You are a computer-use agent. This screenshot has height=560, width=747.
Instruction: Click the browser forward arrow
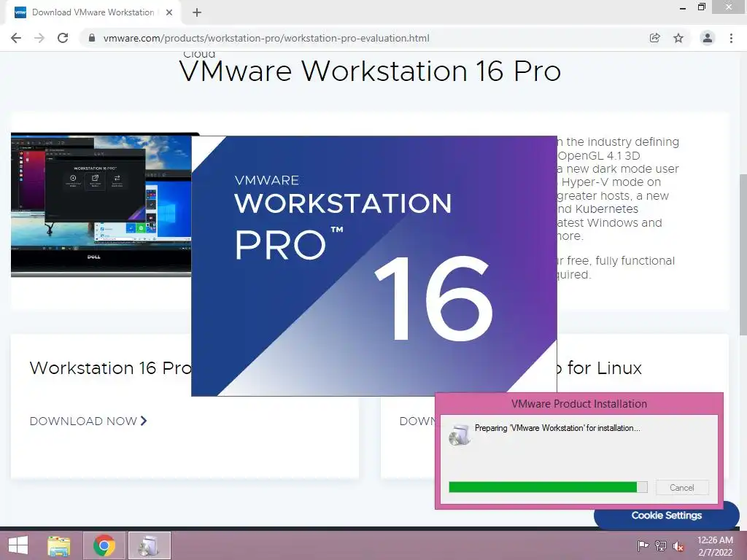(39, 38)
